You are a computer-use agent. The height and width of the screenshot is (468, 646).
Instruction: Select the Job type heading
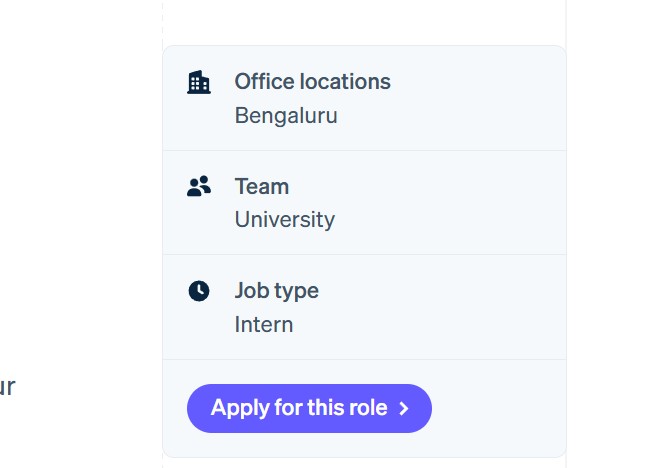pyautogui.click(x=277, y=291)
